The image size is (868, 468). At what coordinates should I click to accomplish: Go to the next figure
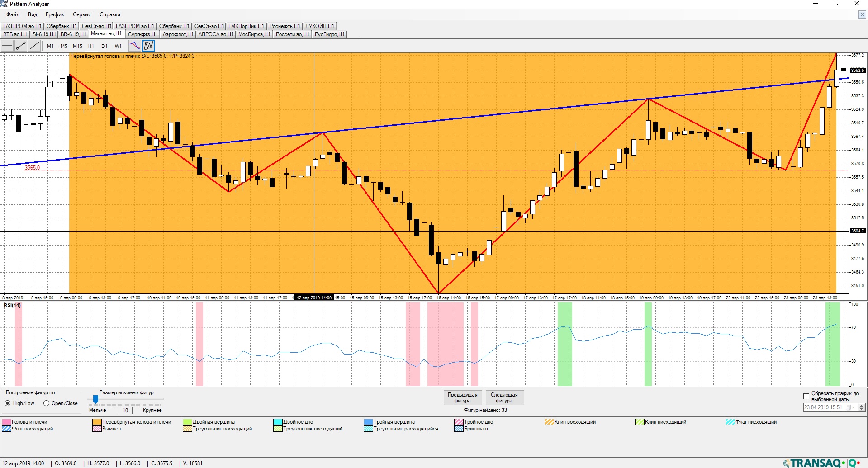504,397
